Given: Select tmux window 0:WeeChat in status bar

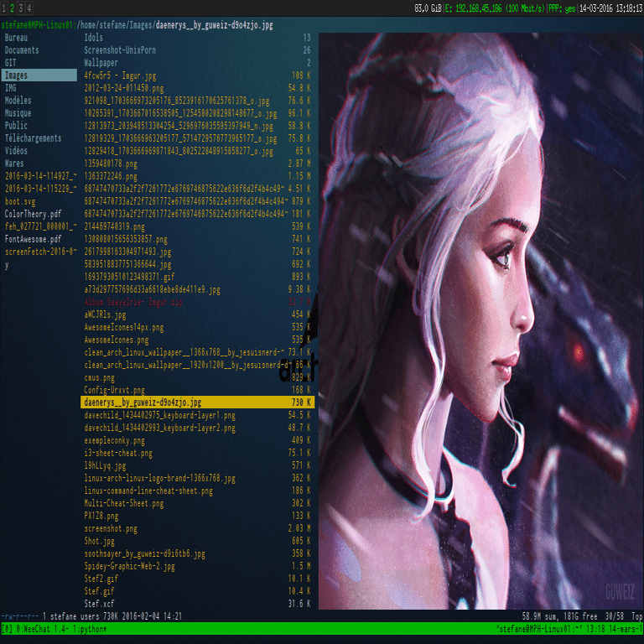Looking at the screenshot, I should coord(41,629).
